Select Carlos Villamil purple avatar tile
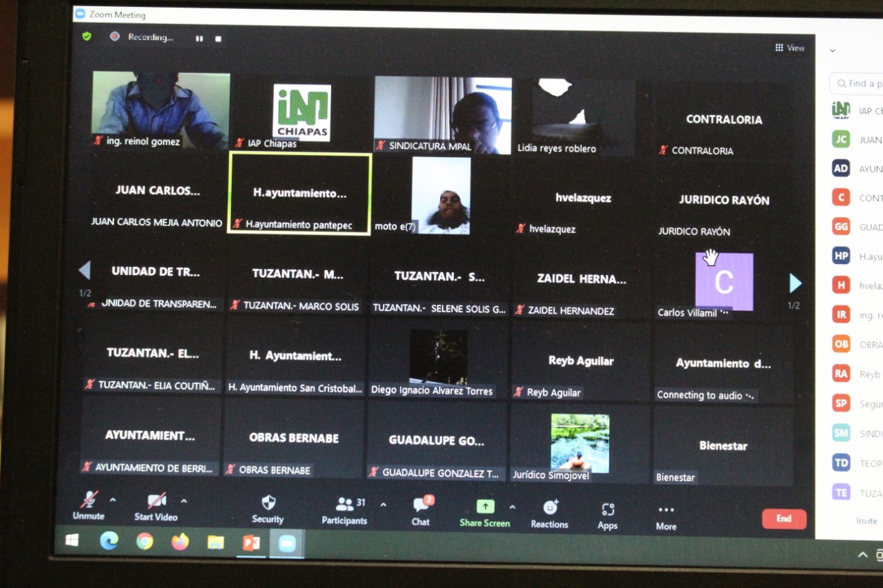The image size is (883, 588). [x=724, y=282]
